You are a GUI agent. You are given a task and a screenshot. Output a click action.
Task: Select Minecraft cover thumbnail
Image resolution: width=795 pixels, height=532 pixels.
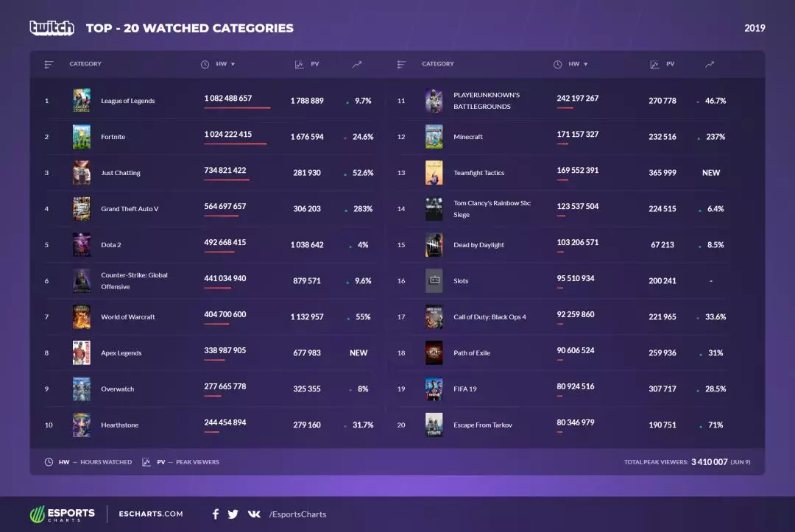coord(434,137)
